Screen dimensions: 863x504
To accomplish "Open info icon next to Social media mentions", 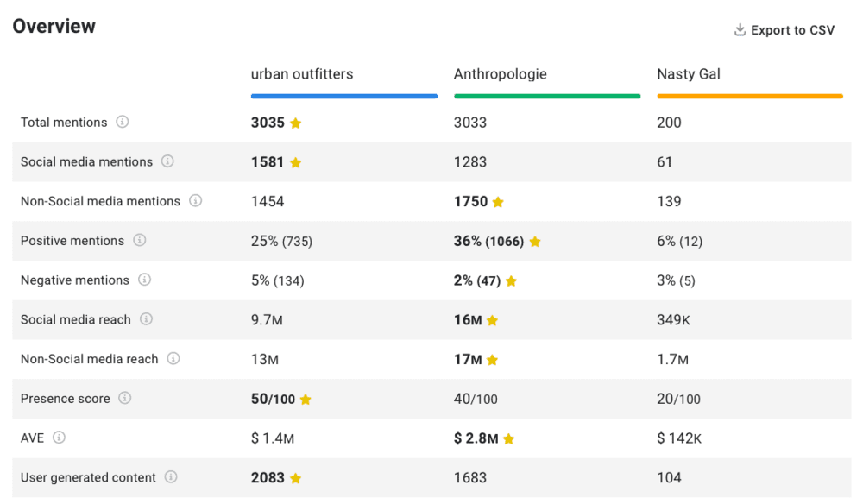I will coord(167,161).
